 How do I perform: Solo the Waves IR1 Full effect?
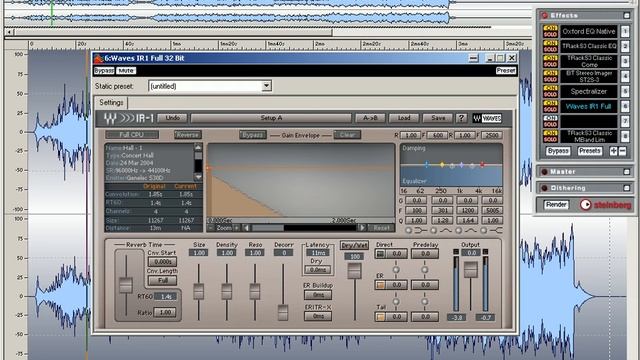tap(550, 109)
